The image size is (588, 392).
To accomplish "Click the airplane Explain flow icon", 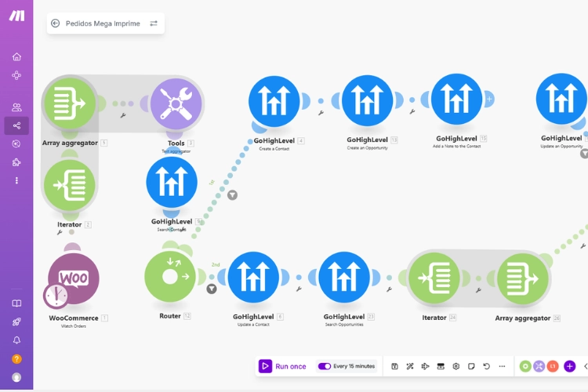I will [x=425, y=366].
